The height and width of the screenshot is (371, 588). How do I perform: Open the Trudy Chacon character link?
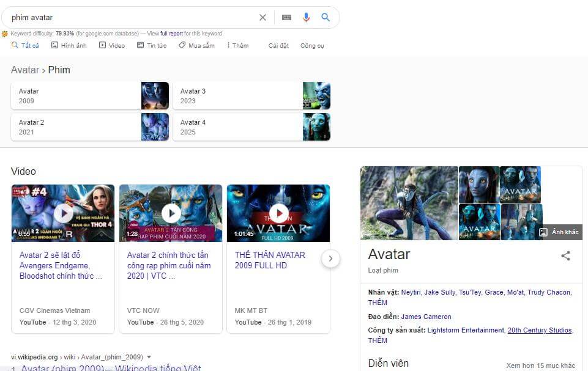coord(549,292)
